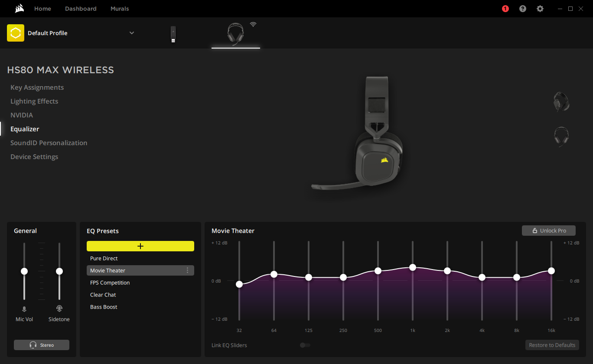593x364 pixels.
Task: Click the General panel heading
Action: (x=25, y=231)
